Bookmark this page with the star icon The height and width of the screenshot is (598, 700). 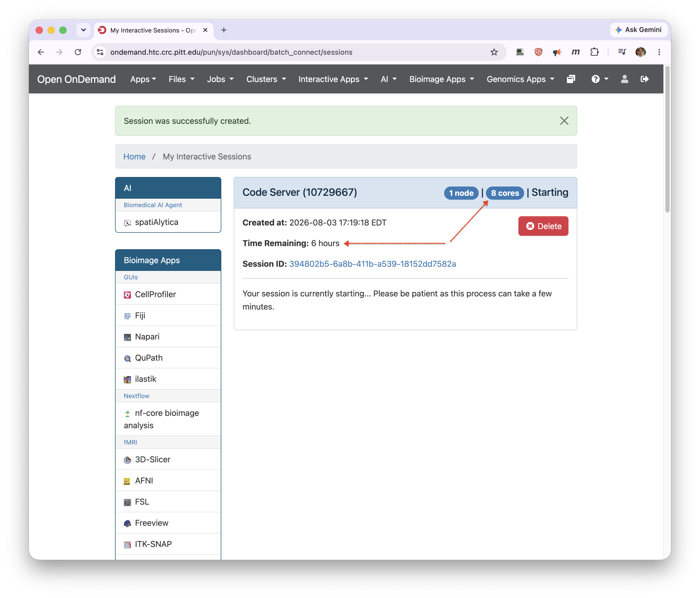tap(494, 52)
